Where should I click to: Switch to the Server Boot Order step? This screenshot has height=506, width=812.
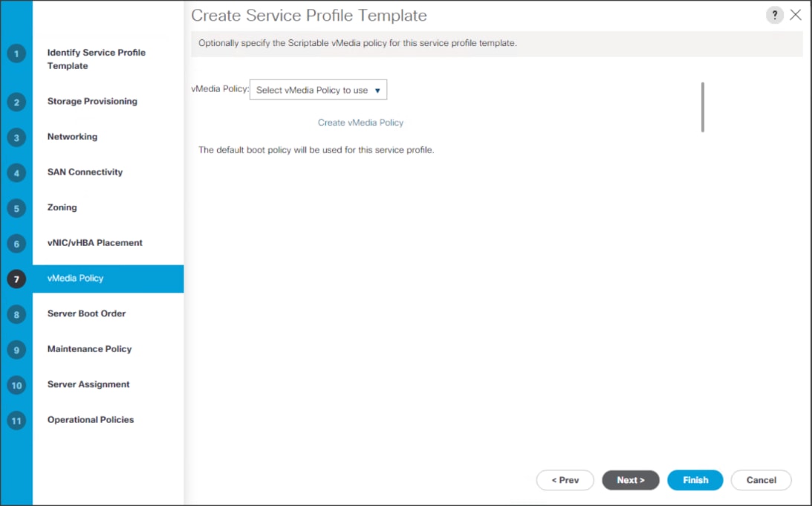[x=85, y=314]
